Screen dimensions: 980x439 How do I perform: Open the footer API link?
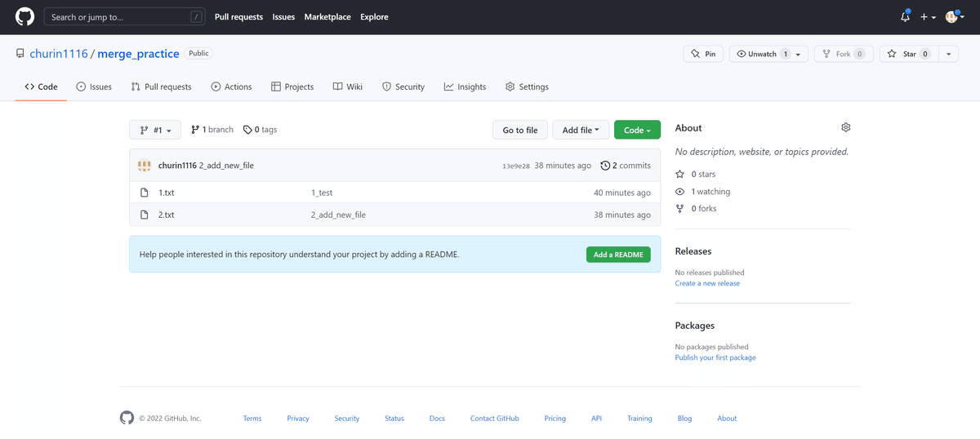pos(596,419)
